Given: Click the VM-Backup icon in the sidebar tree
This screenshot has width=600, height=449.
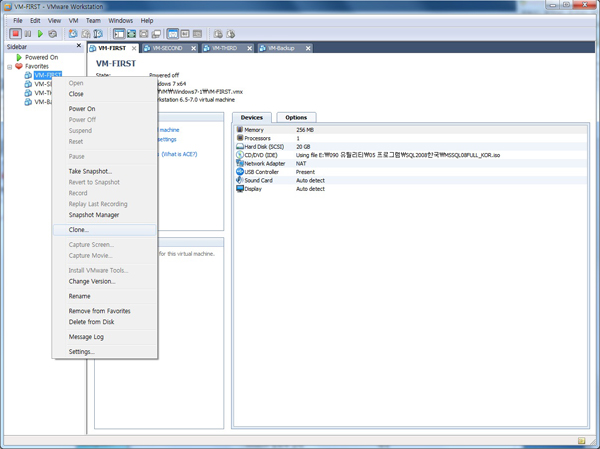Looking at the screenshot, I should (28, 102).
